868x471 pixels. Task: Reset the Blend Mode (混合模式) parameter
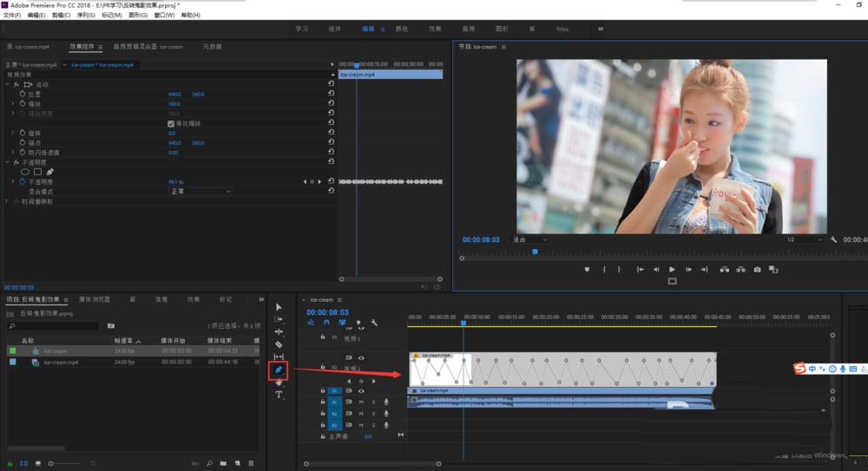(x=331, y=191)
